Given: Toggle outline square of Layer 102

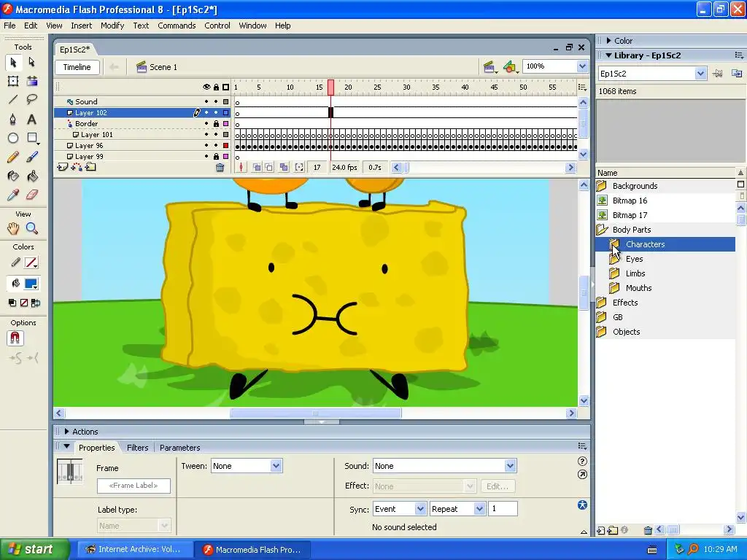Looking at the screenshot, I should point(226,113).
